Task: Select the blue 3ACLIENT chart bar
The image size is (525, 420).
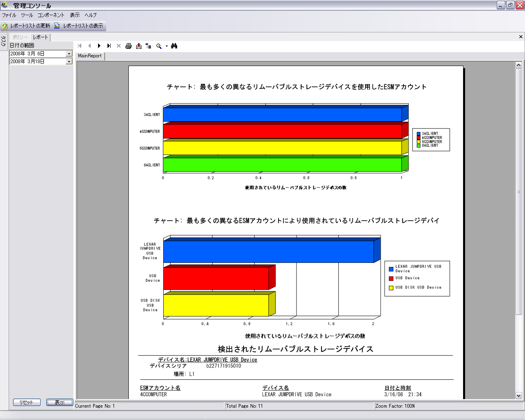Action: click(282, 114)
